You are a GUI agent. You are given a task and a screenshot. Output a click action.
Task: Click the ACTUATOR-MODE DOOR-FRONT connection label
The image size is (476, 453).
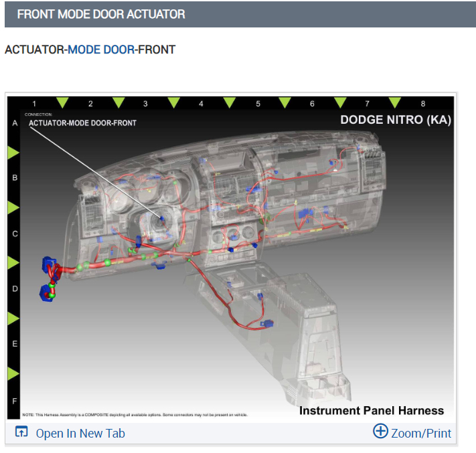82,123
